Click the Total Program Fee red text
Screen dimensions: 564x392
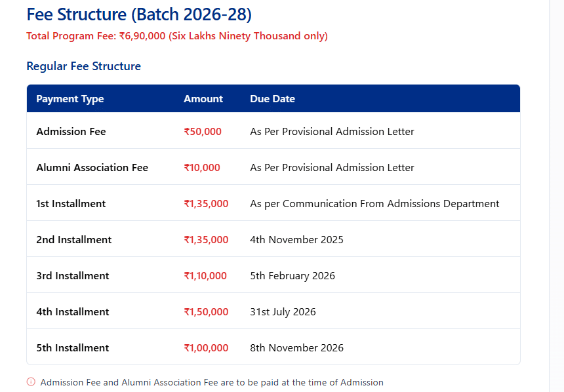click(177, 36)
